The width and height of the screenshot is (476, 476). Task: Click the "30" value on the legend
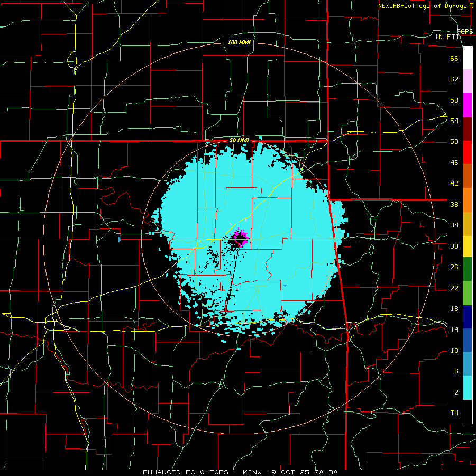pos(454,246)
